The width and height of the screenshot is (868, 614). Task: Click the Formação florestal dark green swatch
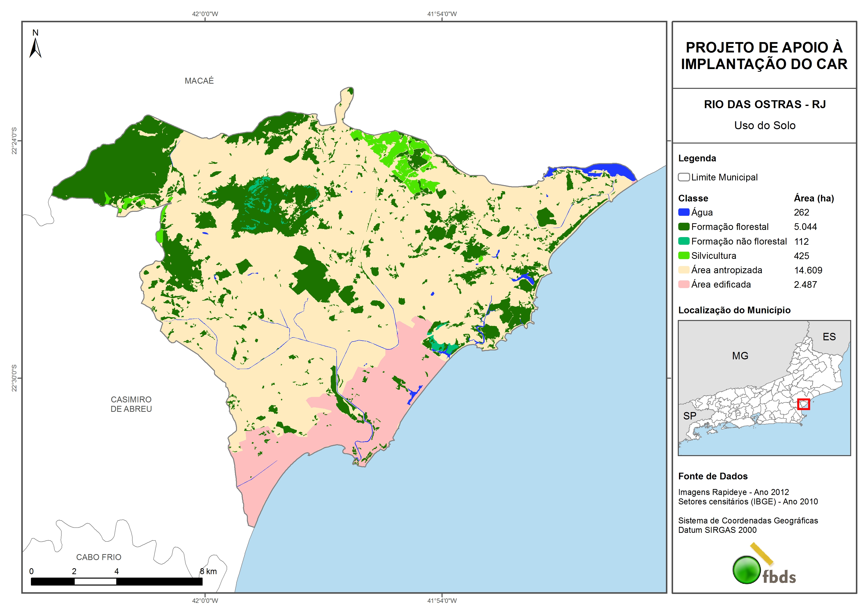tap(683, 227)
